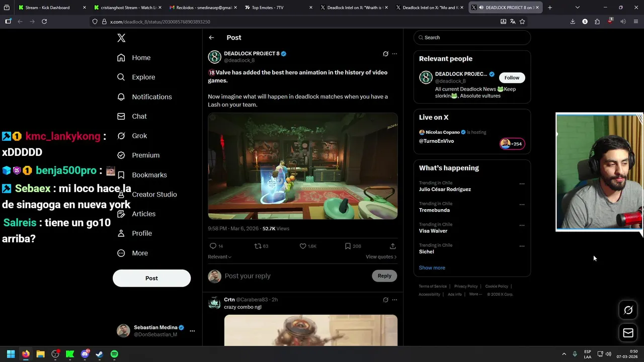Click the Reply button
The image size is (644, 362).
click(x=384, y=276)
